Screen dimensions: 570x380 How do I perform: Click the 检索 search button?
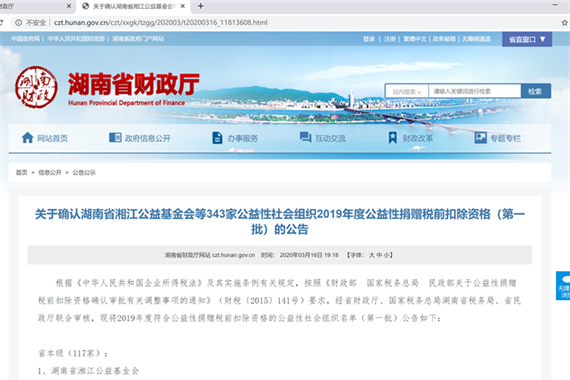[x=535, y=91]
